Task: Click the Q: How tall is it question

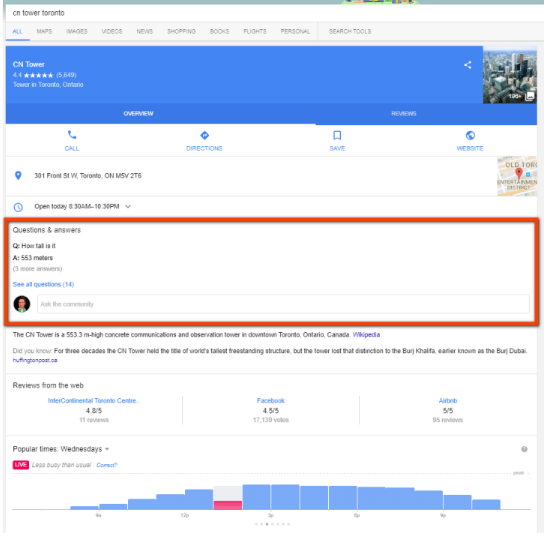Action: coord(34,246)
